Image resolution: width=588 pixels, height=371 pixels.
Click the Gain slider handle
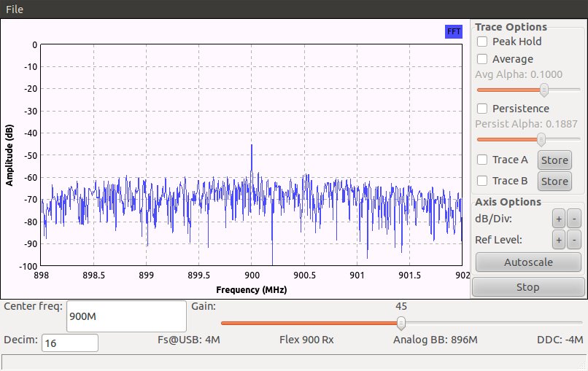(x=401, y=323)
